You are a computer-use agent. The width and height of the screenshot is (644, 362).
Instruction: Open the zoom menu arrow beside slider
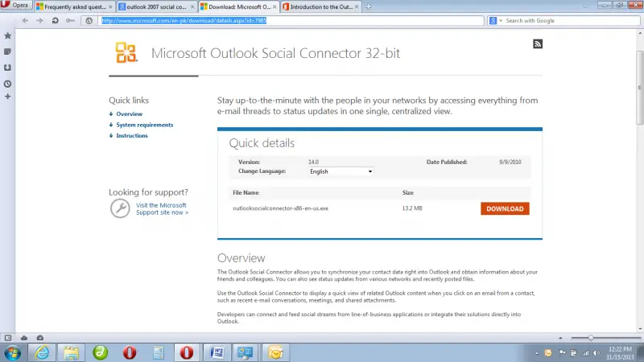click(560, 338)
